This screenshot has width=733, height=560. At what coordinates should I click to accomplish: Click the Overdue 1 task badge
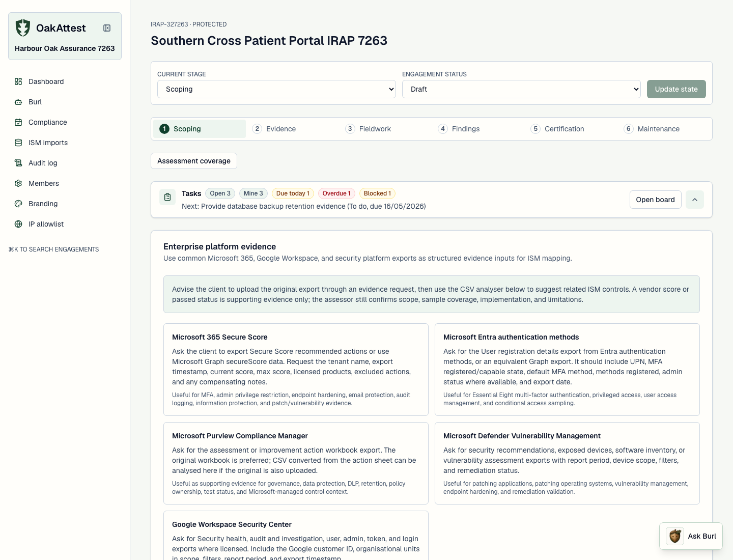(336, 193)
